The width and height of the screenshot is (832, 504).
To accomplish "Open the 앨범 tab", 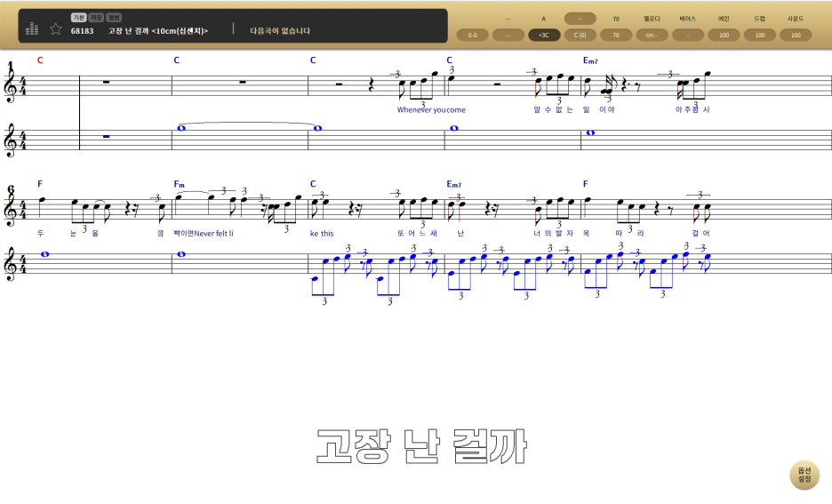I will pyautogui.click(x=114, y=18).
